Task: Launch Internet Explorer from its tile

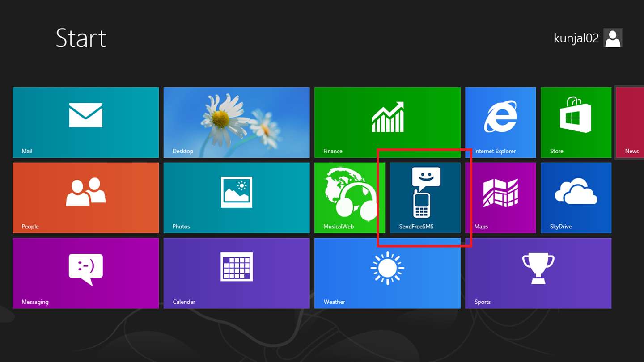Action: (500, 122)
